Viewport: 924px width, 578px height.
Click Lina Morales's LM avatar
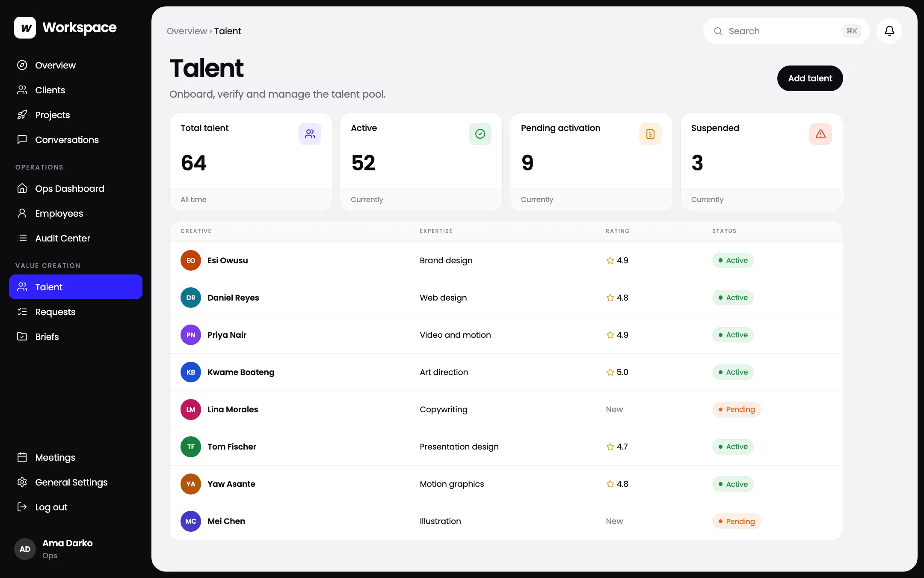pos(191,409)
